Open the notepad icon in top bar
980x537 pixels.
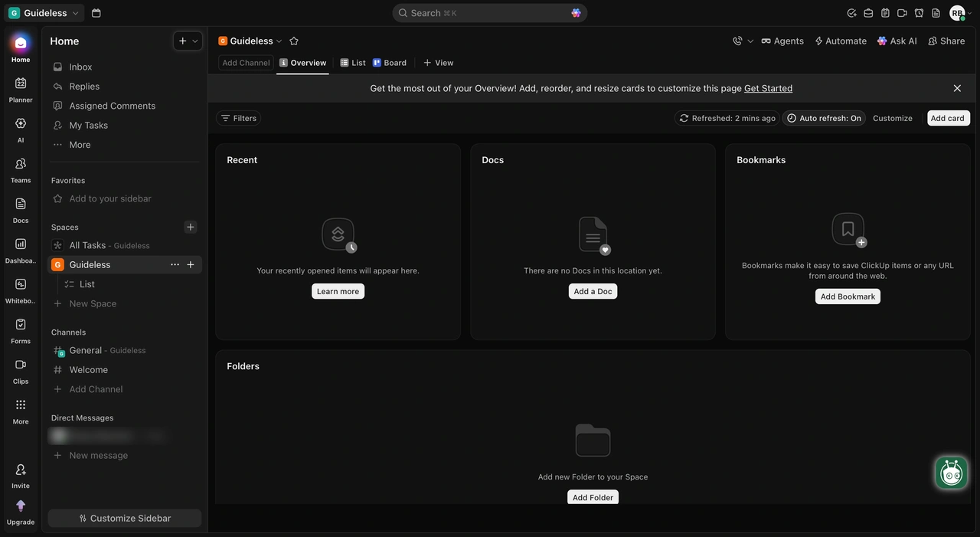(x=885, y=13)
